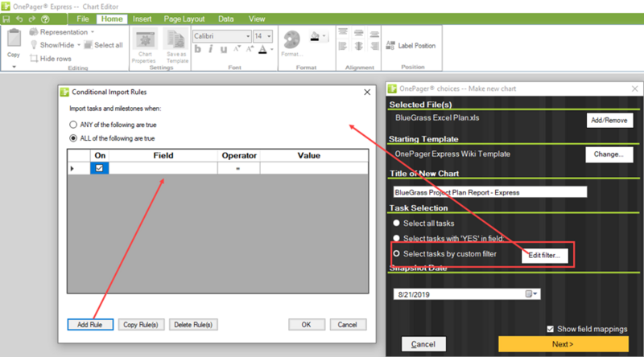Click OK in Conditional Import Rules
Image resolution: width=644 pixels, height=357 pixels.
click(x=307, y=325)
